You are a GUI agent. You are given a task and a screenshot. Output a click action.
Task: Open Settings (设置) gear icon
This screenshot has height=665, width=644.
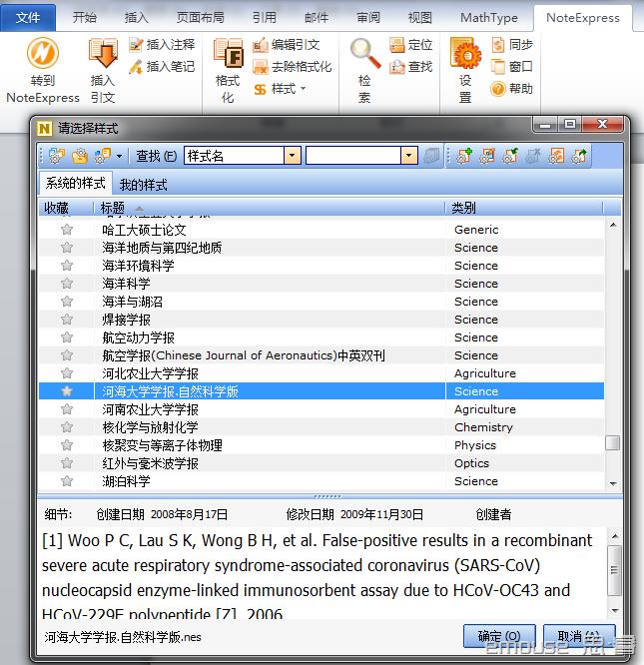pos(465,53)
